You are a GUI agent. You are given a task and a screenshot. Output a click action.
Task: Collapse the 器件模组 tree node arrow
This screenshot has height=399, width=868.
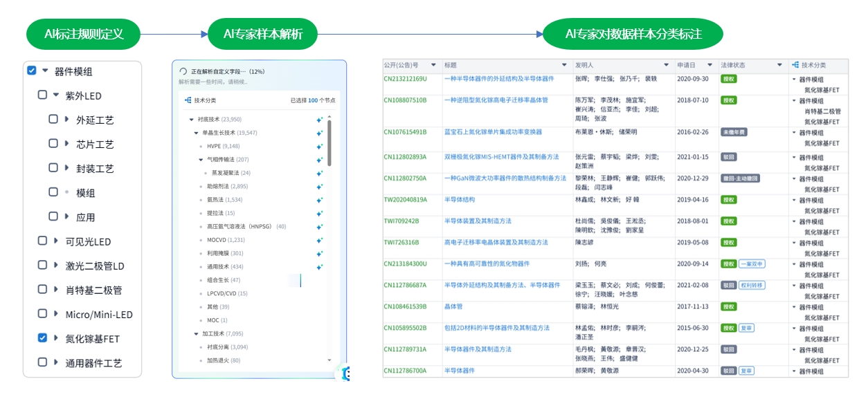pyautogui.click(x=45, y=71)
